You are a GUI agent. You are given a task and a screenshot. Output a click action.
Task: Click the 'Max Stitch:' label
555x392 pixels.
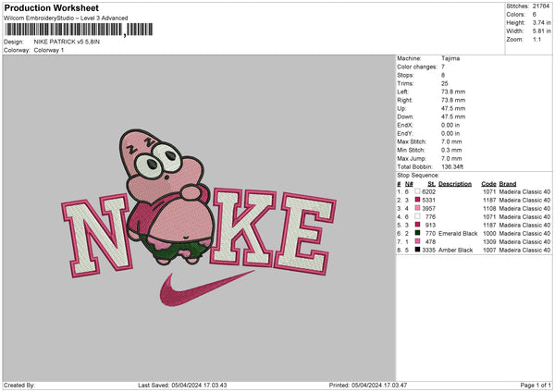(412, 141)
